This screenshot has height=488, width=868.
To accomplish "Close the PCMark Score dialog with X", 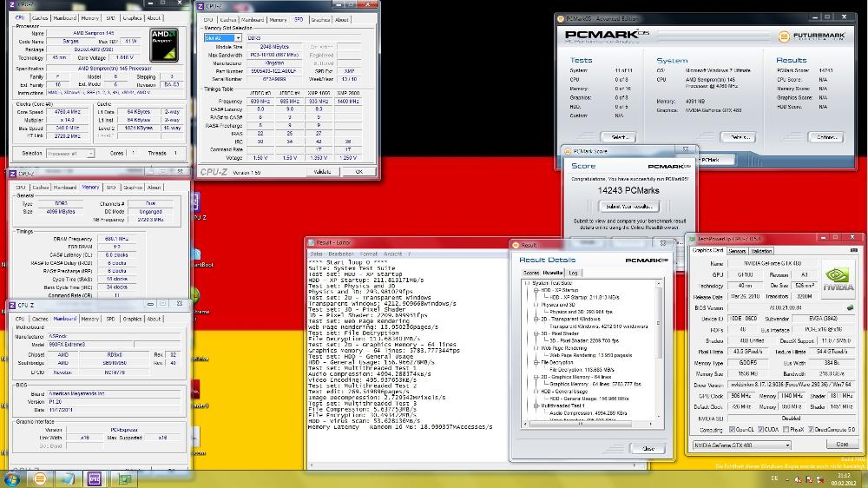I will pyautogui.click(x=686, y=150).
